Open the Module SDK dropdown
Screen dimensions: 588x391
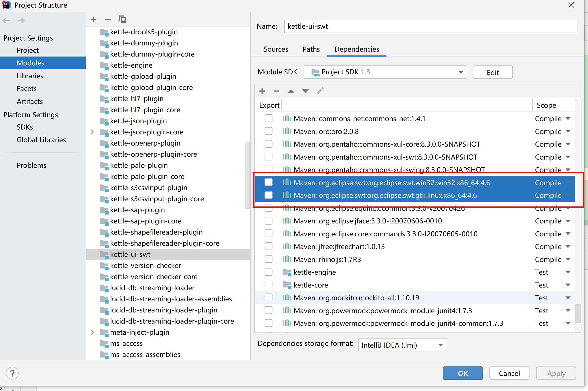click(385, 72)
